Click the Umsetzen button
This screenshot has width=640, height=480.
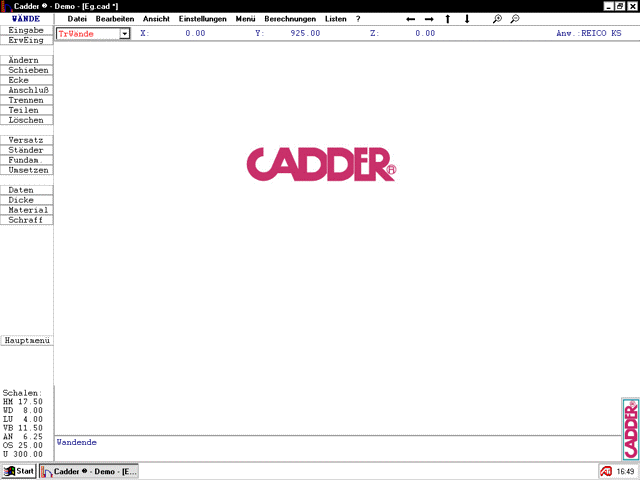[27, 170]
